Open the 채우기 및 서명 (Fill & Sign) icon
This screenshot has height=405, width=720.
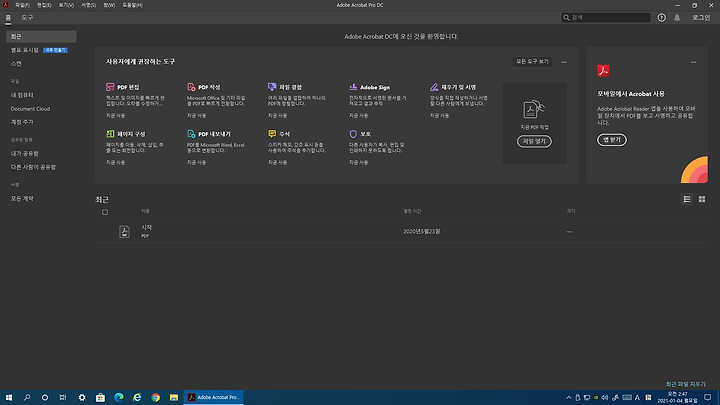(434, 87)
